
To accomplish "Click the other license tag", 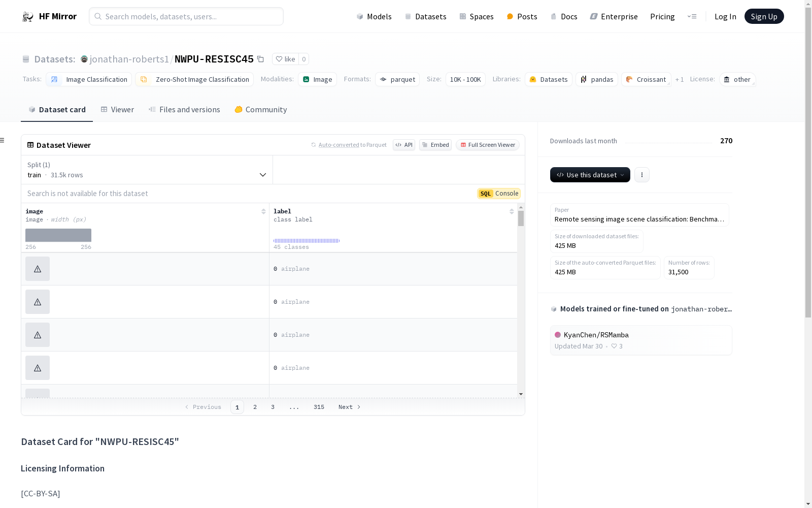I will 737,79.
